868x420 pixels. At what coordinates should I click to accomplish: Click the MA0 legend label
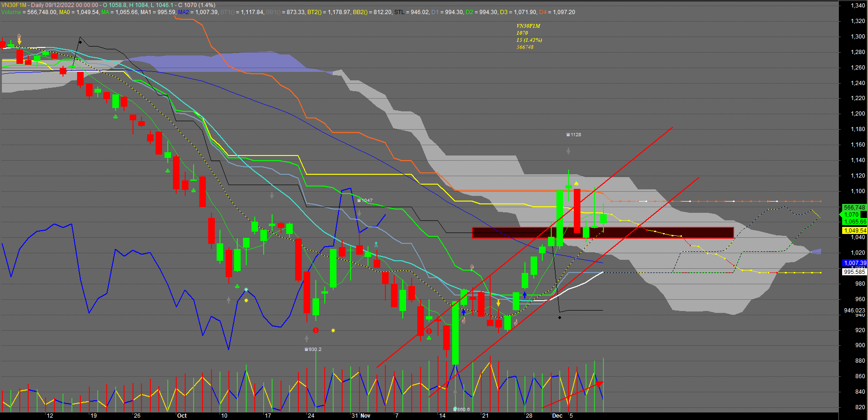point(64,12)
